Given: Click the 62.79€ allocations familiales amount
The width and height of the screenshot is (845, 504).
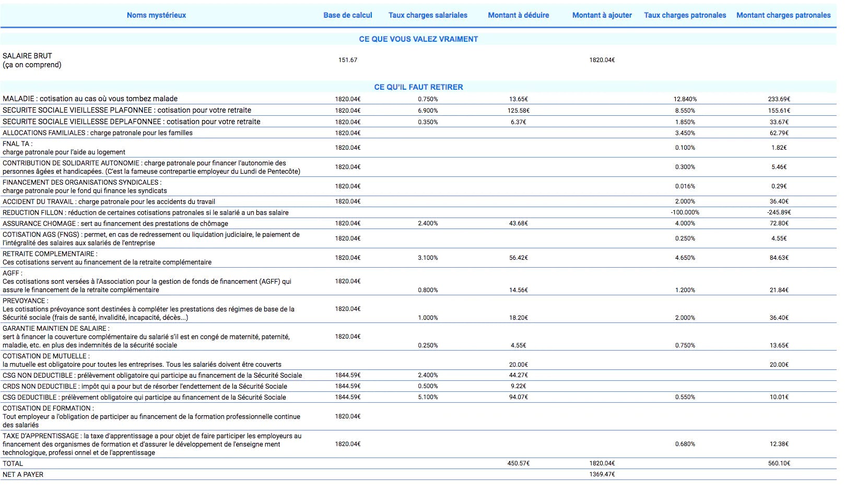Looking at the screenshot, I should (779, 133).
